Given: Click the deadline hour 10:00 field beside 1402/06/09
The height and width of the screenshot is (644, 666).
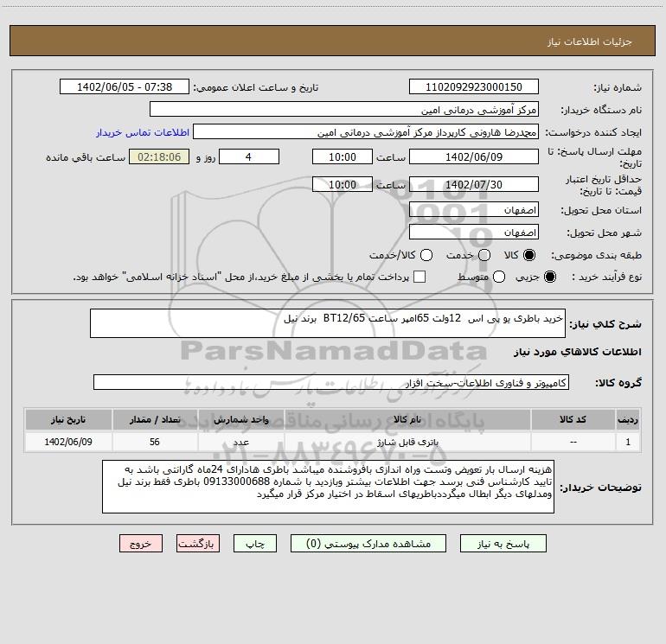Looking at the screenshot, I should pyautogui.click(x=343, y=156).
